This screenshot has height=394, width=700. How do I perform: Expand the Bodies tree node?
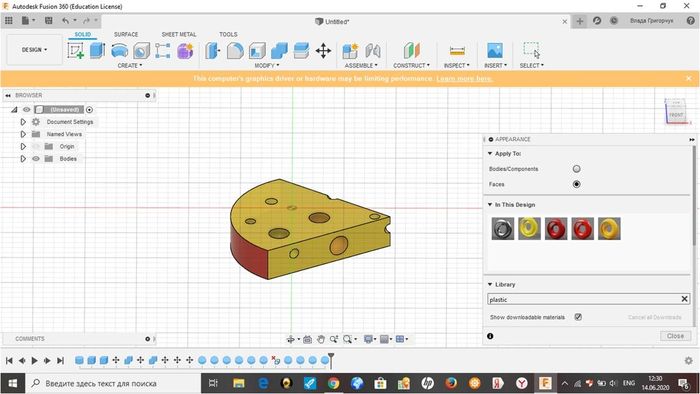tap(23, 158)
